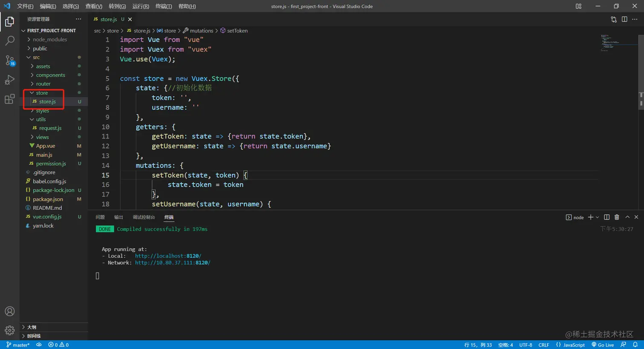The image size is (644, 349).
Task: Close the bottom panel
Action: [x=636, y=217]
